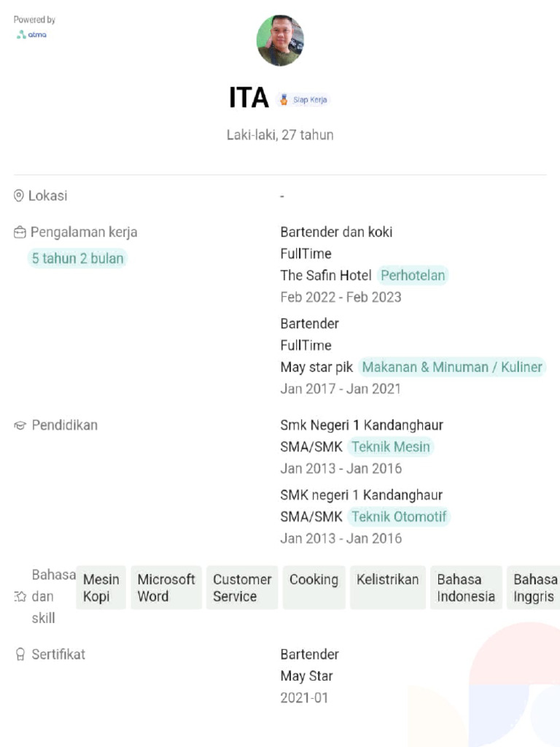Click the Teknik Mesin major tag
Image resolution: width=560 pixels, height=747 pixels.
pos(390,446)
